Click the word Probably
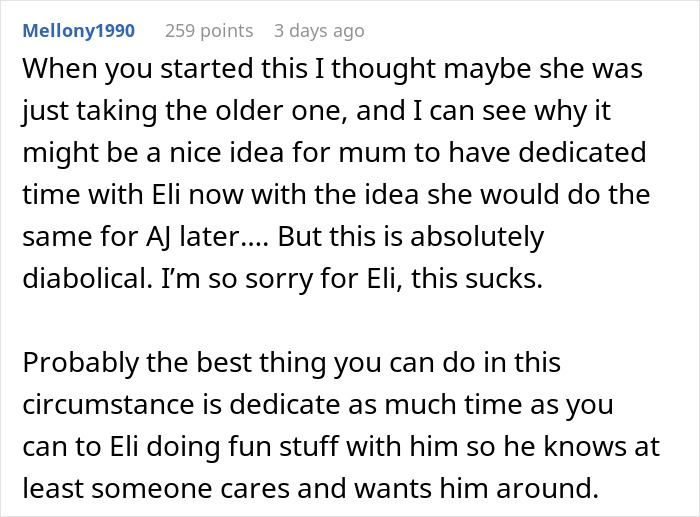Image resolution: width=700 pixels, height=517 pixels. (81, 363)
